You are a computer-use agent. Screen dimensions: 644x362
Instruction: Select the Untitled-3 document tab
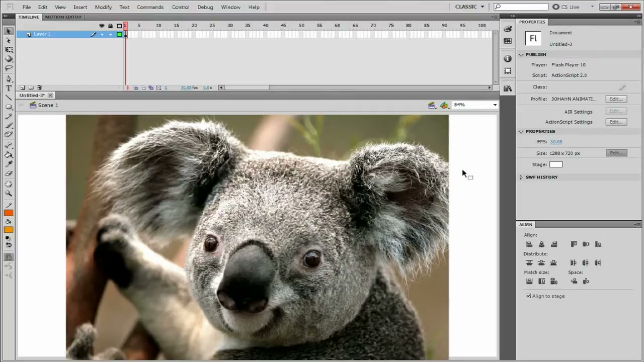point(32,95)
